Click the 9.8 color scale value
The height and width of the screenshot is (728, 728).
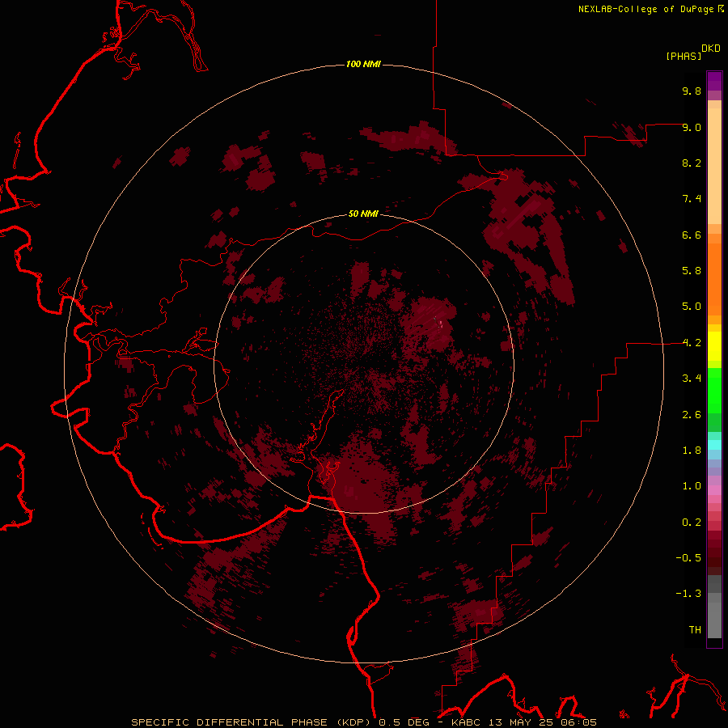[692, 91]
